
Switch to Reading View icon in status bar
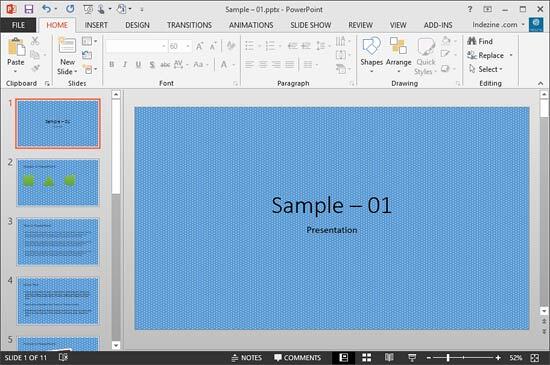[x=389, y=358]
